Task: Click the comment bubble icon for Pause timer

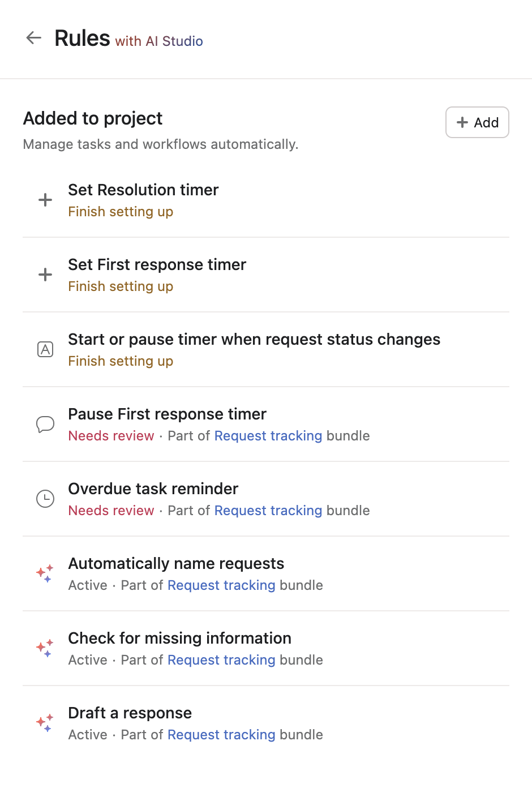Action: pos(45,424)
